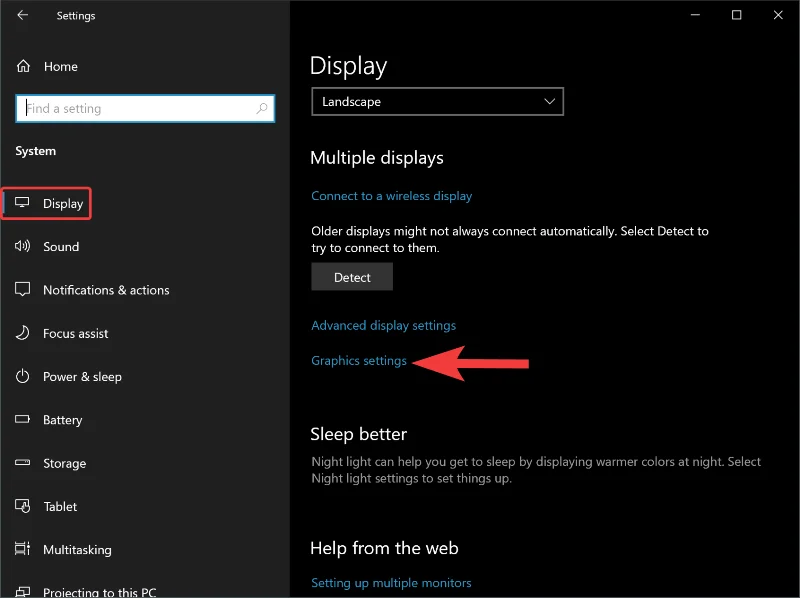Click the Home house icon
The width and height of the screenshot is (800, 598).
23,66
